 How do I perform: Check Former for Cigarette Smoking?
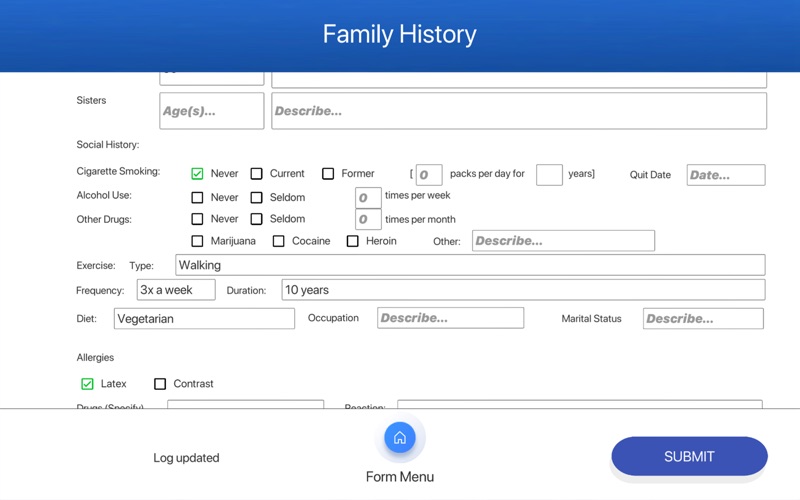click(x=328, y=173)
